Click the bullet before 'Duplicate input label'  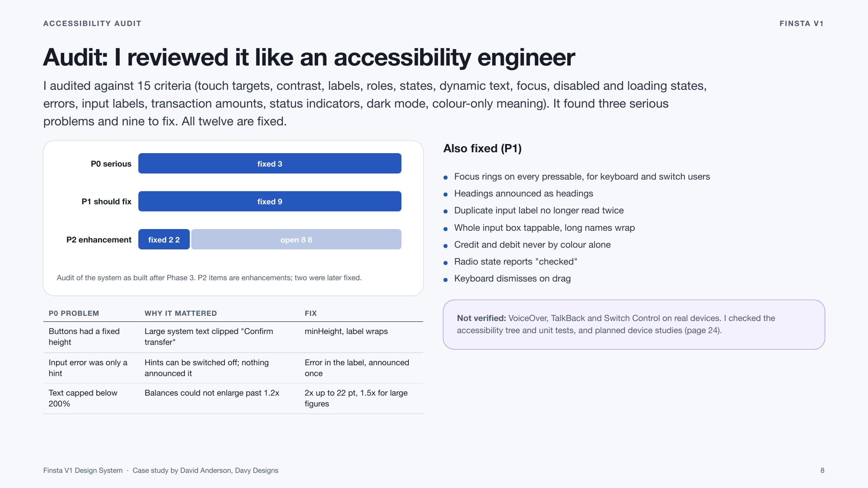(445, 211)
